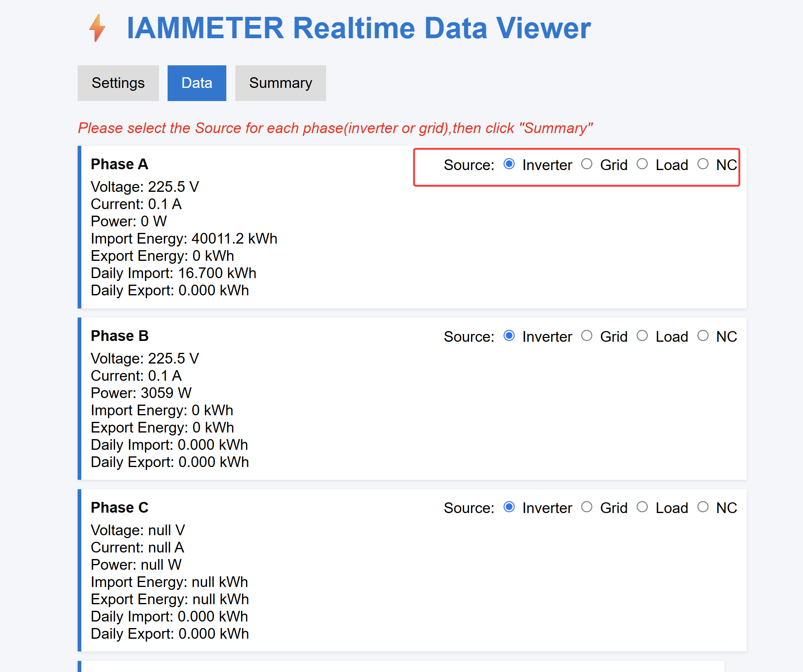Screen dimensions: 803x672
Task: Click Phase C 'Current: null A'
Action: pos(137,548)
